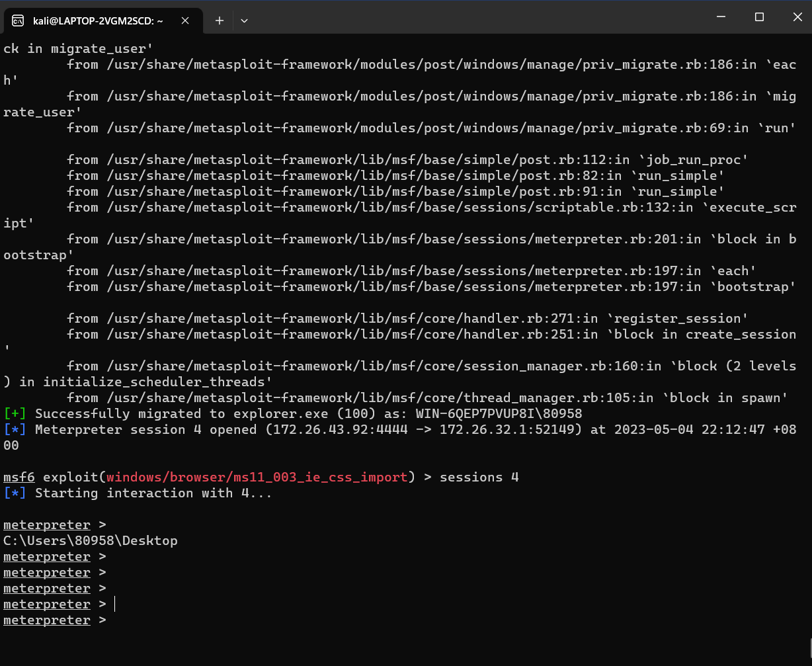The image size is (812, 666).
Task: Click the meterpreter.rb:197 `each' line
Action: tap(412, 271)
